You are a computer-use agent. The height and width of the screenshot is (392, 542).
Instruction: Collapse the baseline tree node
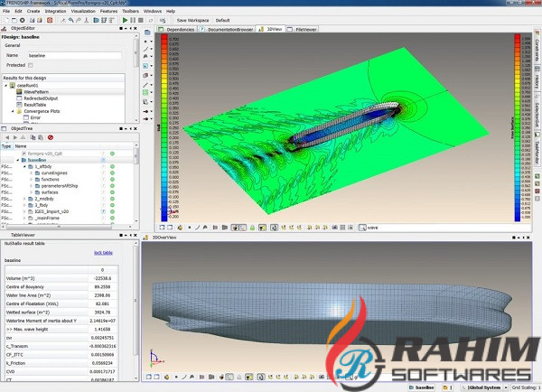18,160
